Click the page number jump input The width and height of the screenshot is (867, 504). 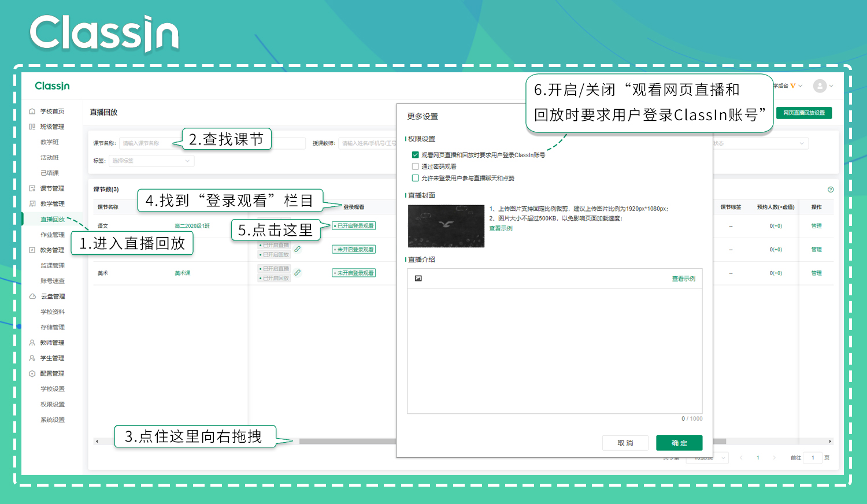[813, 458]
